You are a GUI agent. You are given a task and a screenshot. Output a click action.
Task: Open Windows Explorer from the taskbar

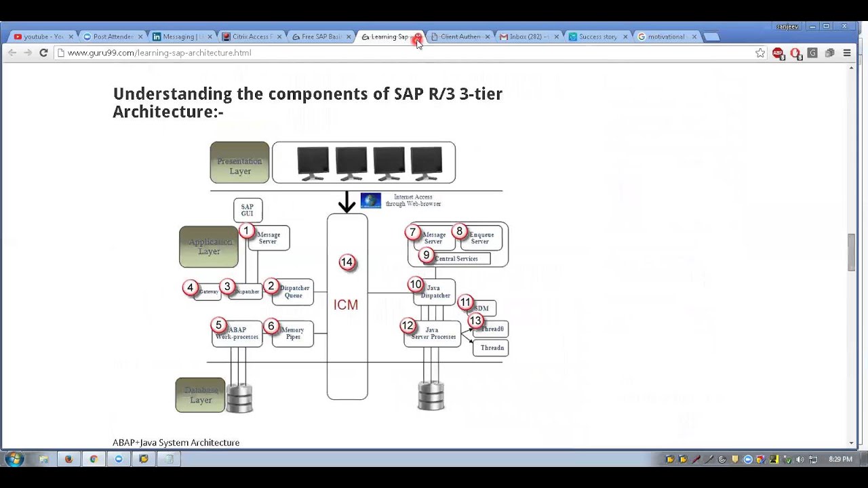43,459
